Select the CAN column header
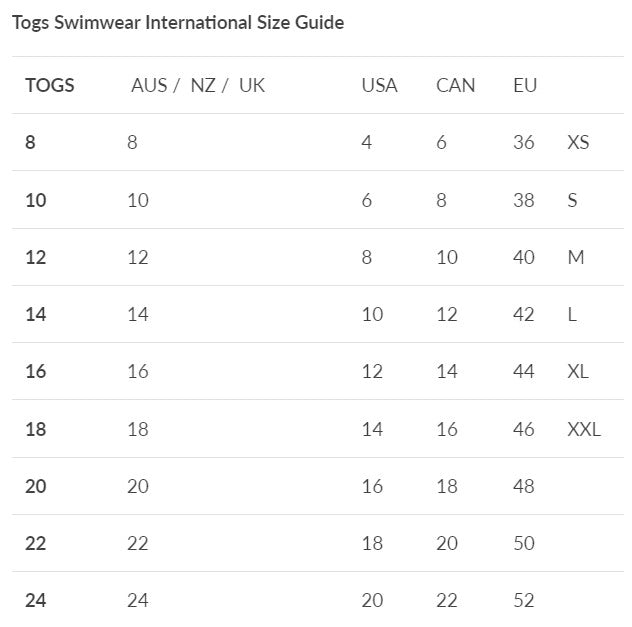The width and height of the screenshot is (632, 627). (455, 85)
